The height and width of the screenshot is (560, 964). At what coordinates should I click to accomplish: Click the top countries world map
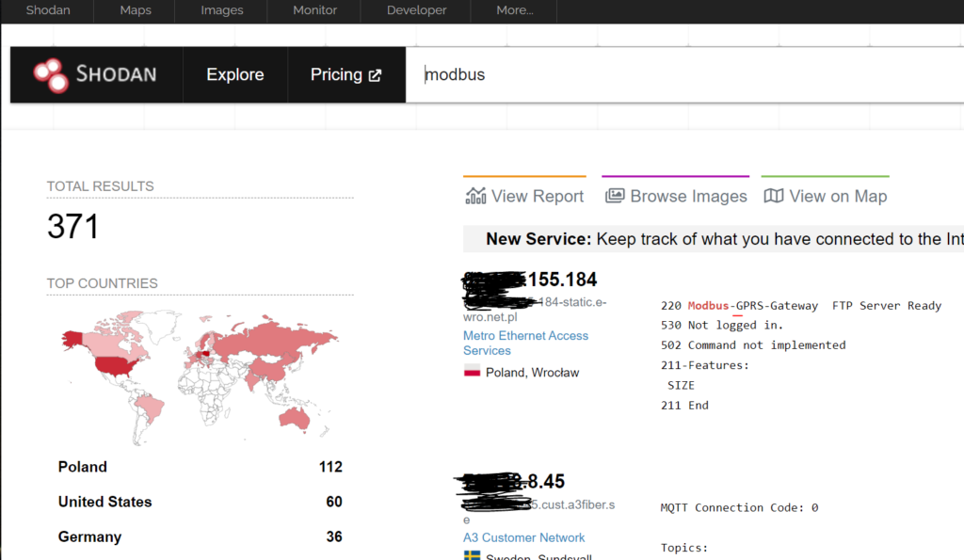tap(200, 376)
